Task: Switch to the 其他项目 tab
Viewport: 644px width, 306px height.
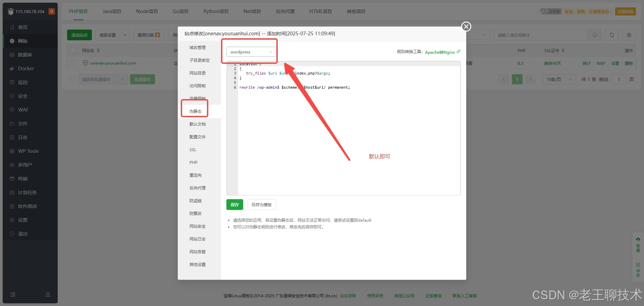Action: pyautogui.click(x=356, y=11)
